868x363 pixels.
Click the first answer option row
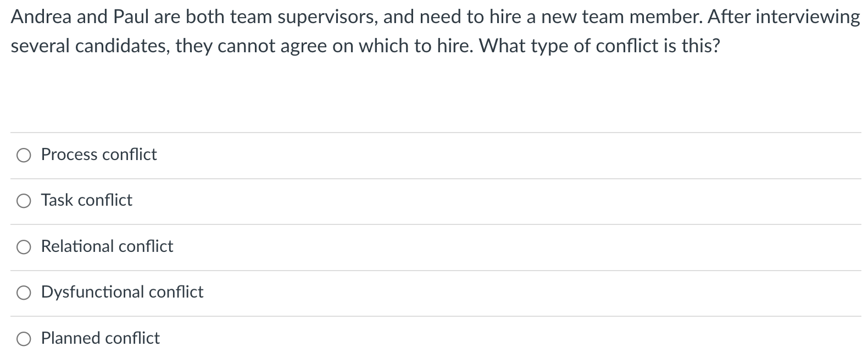(220, 156)
